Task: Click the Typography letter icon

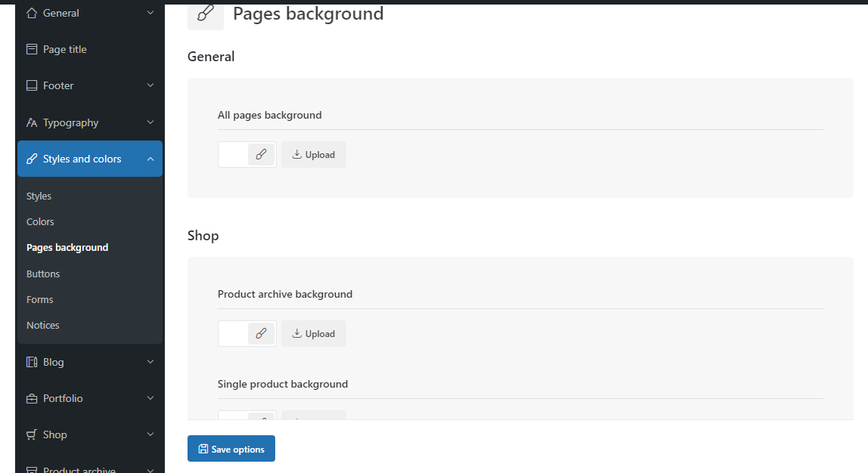Action: coord(32,123)
